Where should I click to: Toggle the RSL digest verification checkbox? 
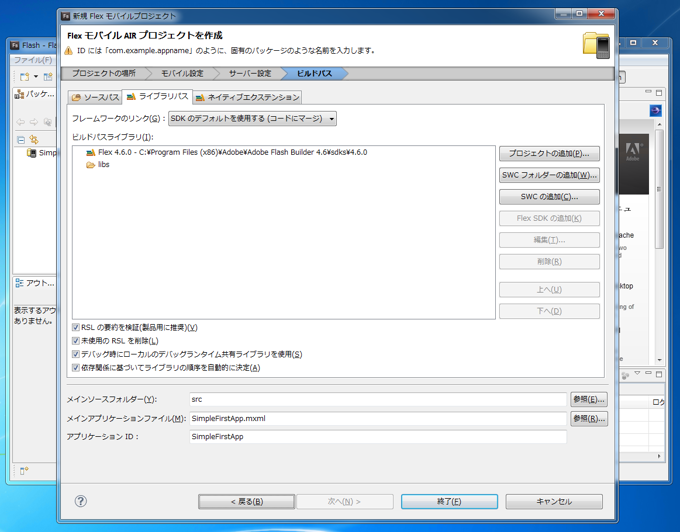point(75,327)
